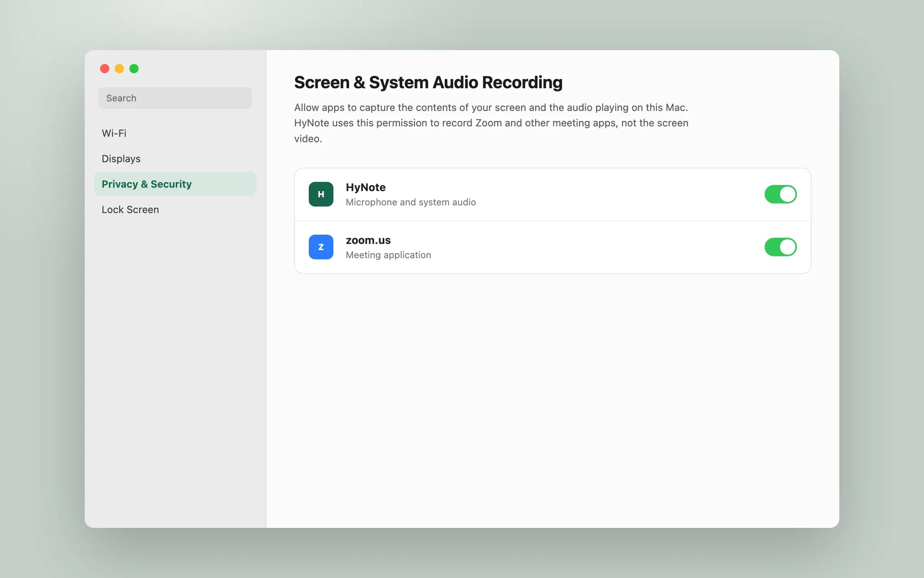Minimize the window with yellow button
The height and width of the screenshot is (578, 924).
point(119,69)
